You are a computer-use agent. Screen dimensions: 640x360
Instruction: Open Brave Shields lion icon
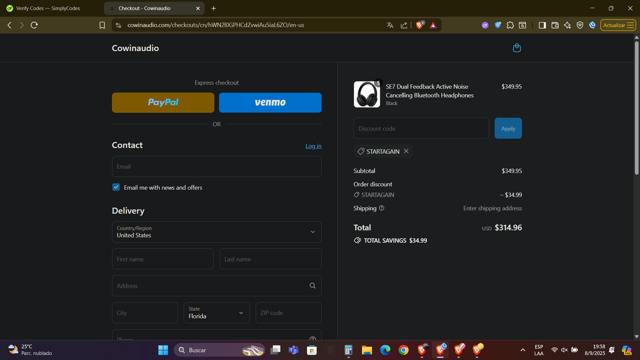tap(420, 25)
